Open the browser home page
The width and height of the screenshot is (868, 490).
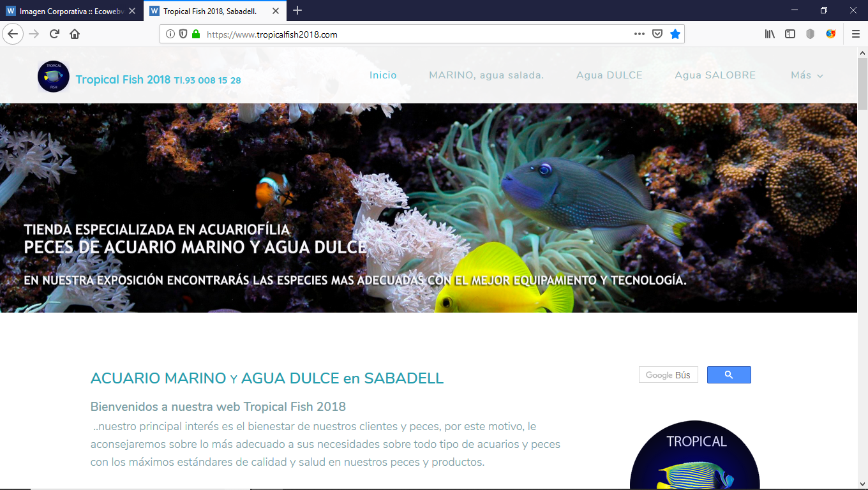click(75, 34)
